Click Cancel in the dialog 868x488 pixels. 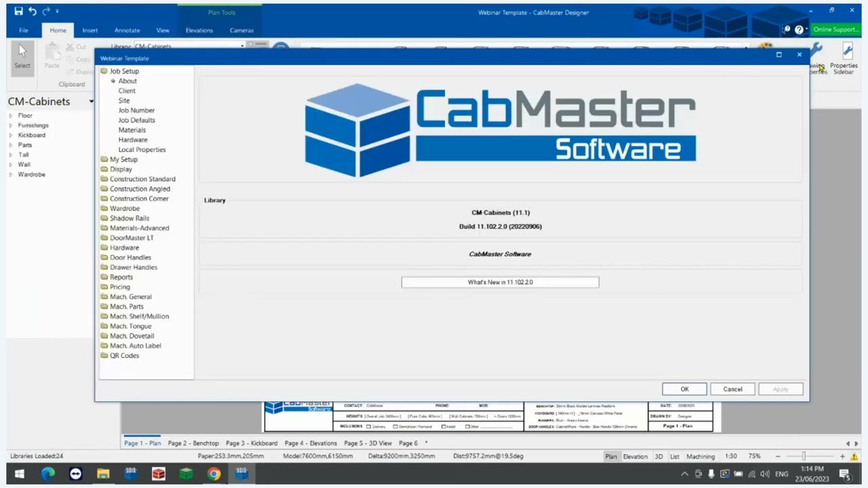click(x=732, y=389)
